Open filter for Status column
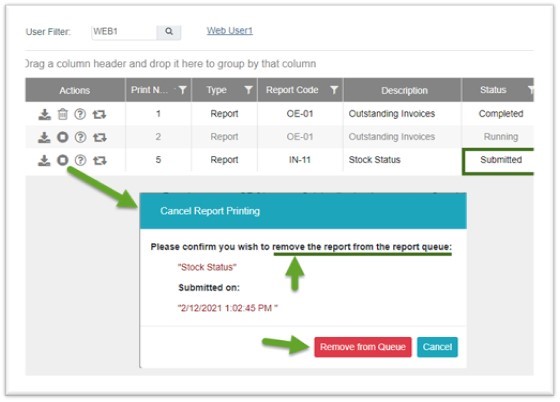The image size is (560, 402). pos(531,90)
